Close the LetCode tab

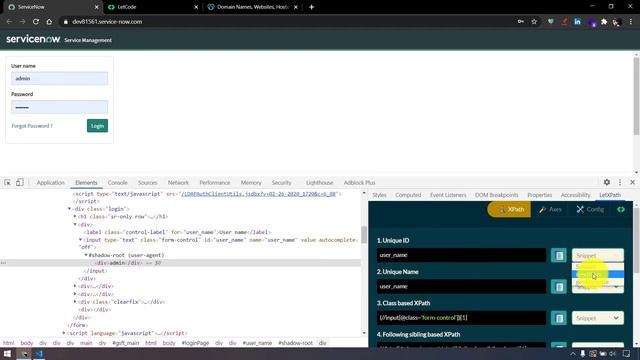[196, 7]
